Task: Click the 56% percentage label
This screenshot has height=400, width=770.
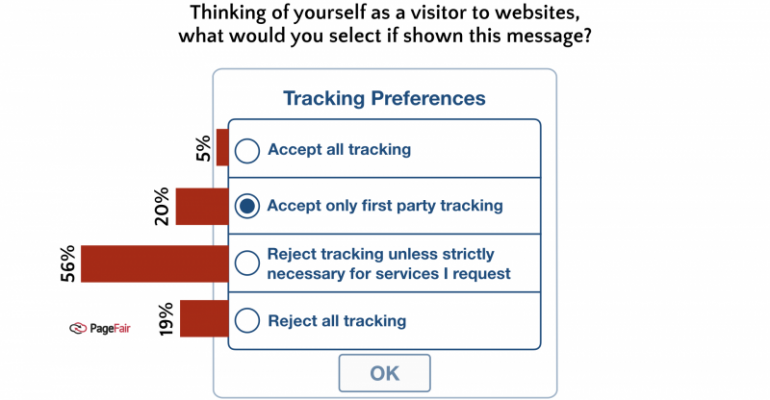Action: (x=68, y=264)
